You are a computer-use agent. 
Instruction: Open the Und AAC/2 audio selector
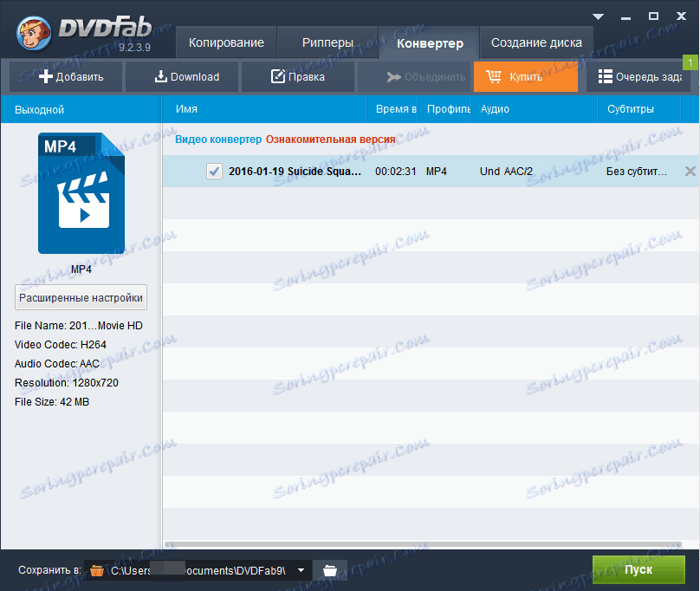click(x=506, y=171)
